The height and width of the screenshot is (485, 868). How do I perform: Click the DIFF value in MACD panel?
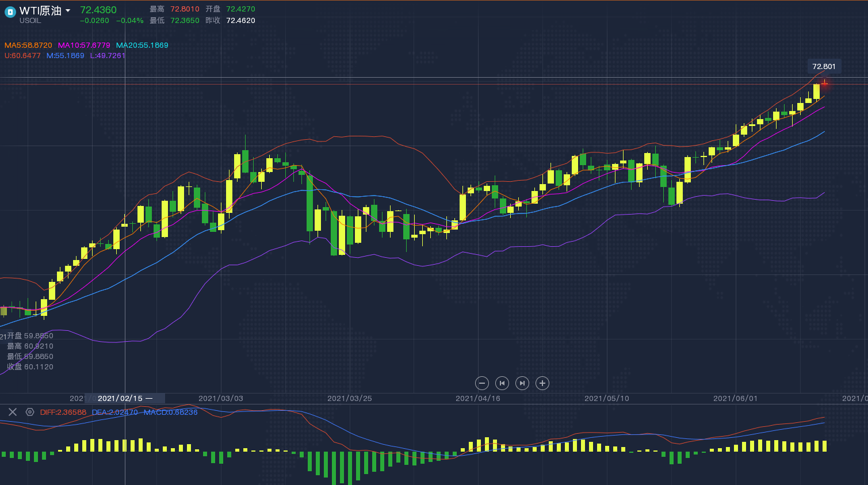[63, 413]
